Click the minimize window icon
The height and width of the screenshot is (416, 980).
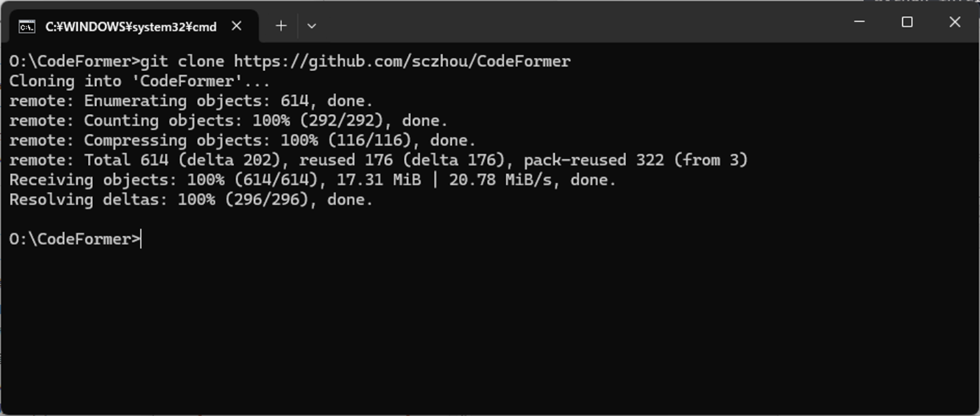pos(858,22)
